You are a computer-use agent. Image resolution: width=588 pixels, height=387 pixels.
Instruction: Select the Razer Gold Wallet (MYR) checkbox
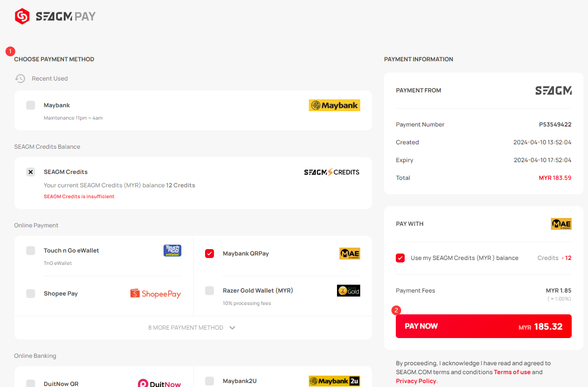[x=210, y=291]
